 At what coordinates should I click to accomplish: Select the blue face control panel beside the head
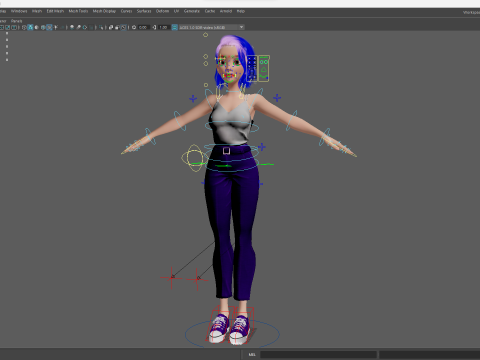pyautogui.click(x=252, y=69)
